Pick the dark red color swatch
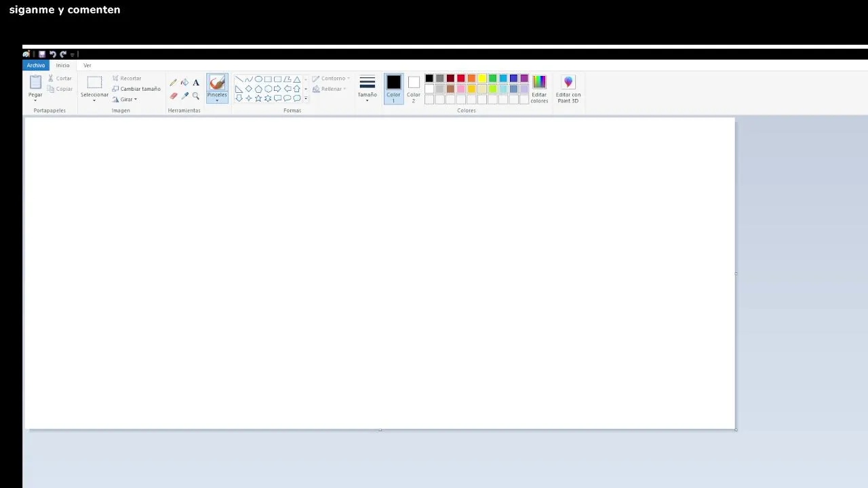Viewport: 868px width, 488px height. pos(450,79)
